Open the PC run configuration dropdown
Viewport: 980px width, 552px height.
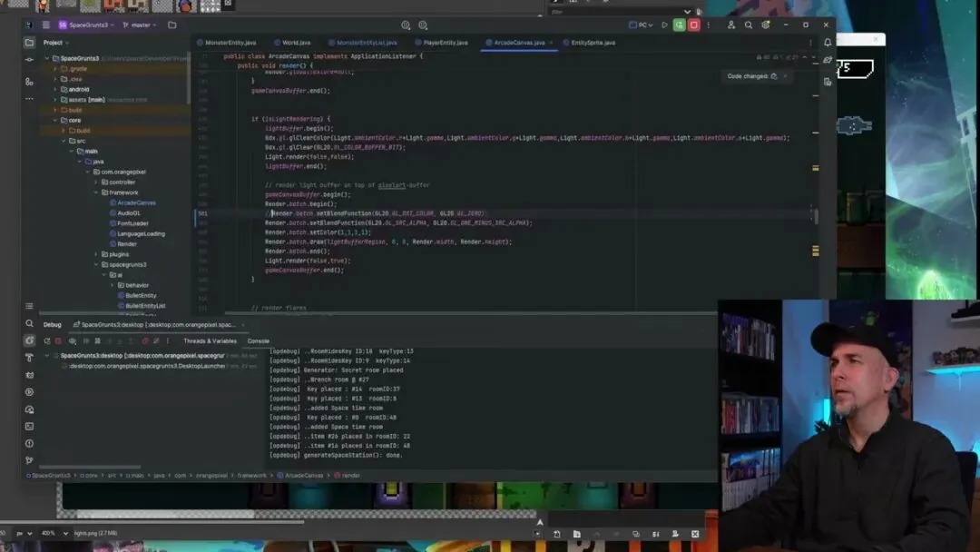pos(641,25)
